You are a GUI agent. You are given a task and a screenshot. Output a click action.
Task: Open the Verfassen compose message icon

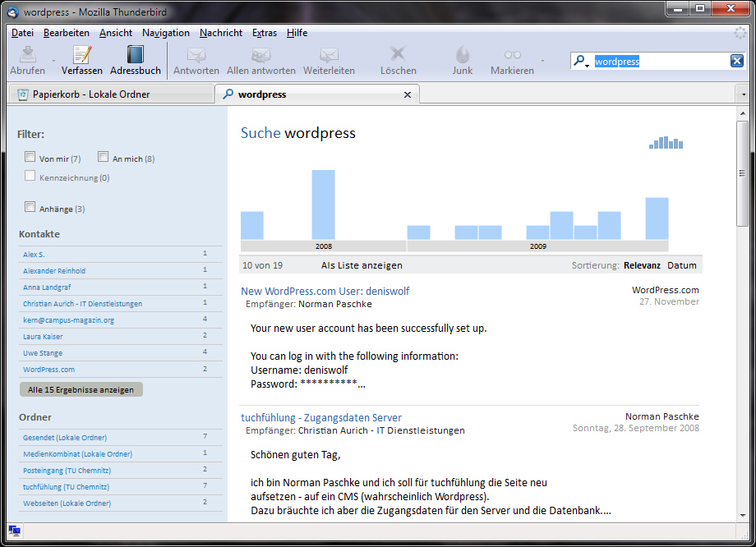pos(82,54)
